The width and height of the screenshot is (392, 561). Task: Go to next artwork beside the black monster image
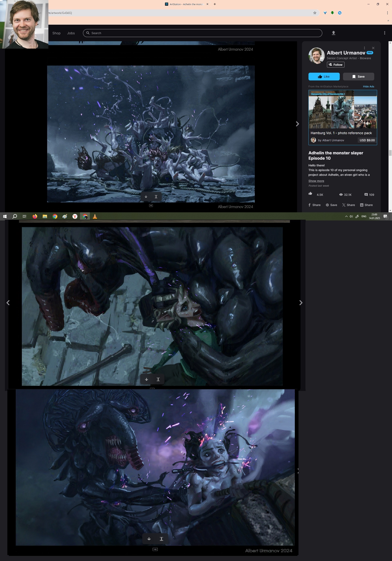pyautogui.click(x=301, y=303)
